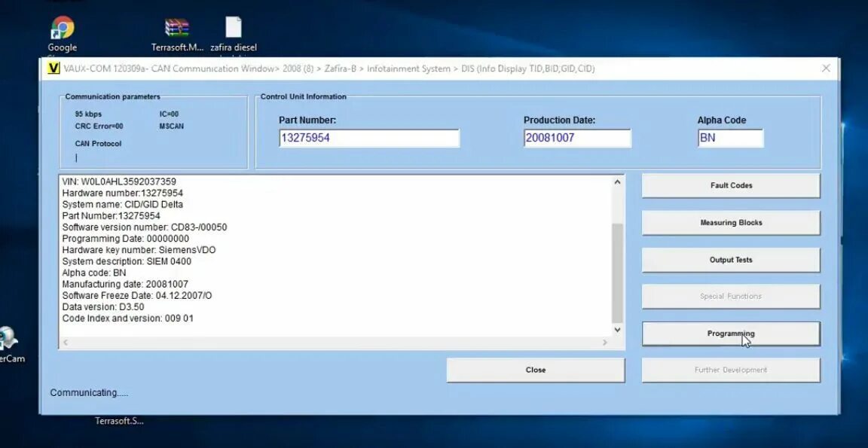Select the VIN: W0L0AHL3592037359 line

(119, 181)
